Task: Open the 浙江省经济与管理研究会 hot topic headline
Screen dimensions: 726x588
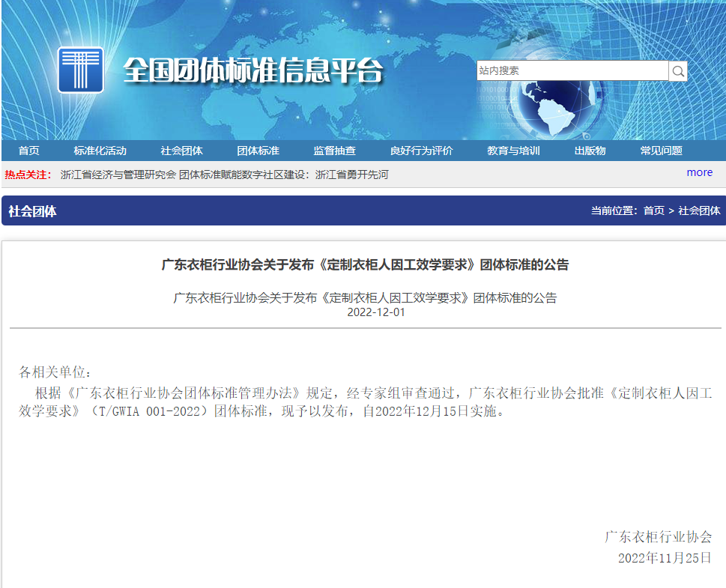Action: (x=224, y=175)
